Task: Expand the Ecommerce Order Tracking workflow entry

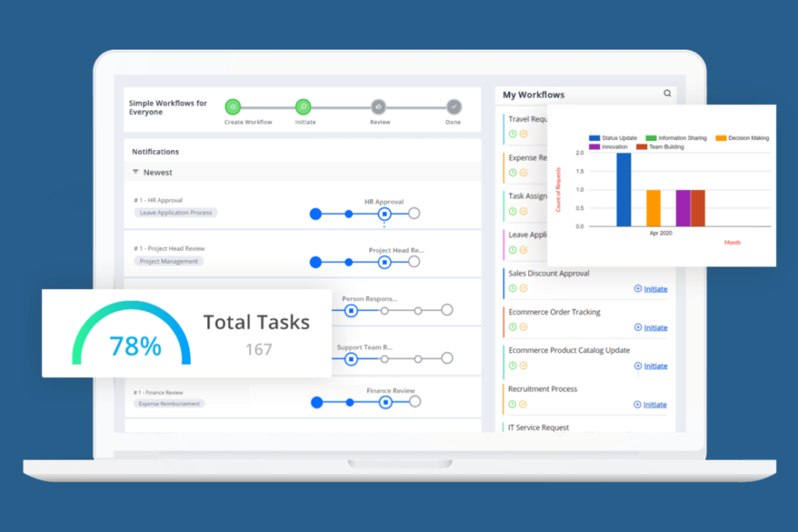Action: click(x=554, y=312)
